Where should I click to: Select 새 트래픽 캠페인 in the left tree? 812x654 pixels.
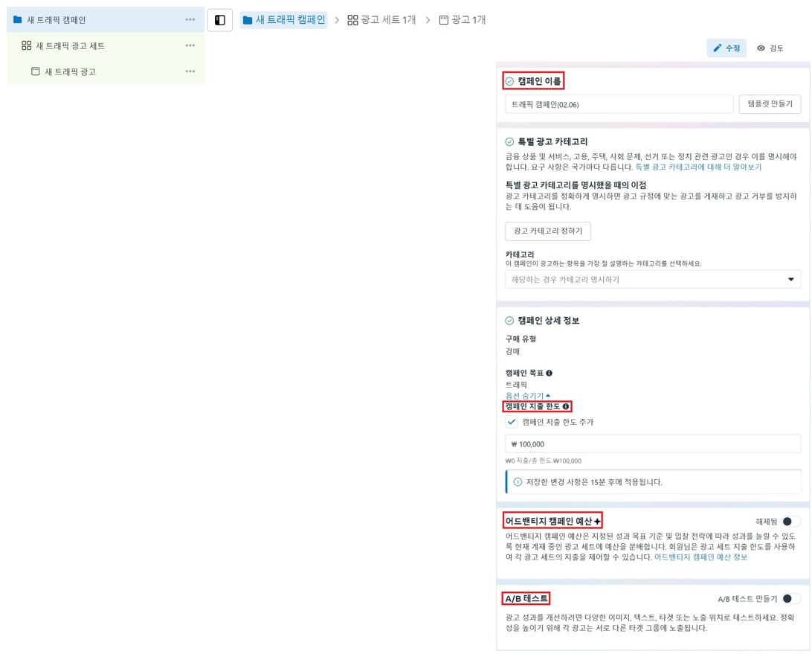(106, 19)
